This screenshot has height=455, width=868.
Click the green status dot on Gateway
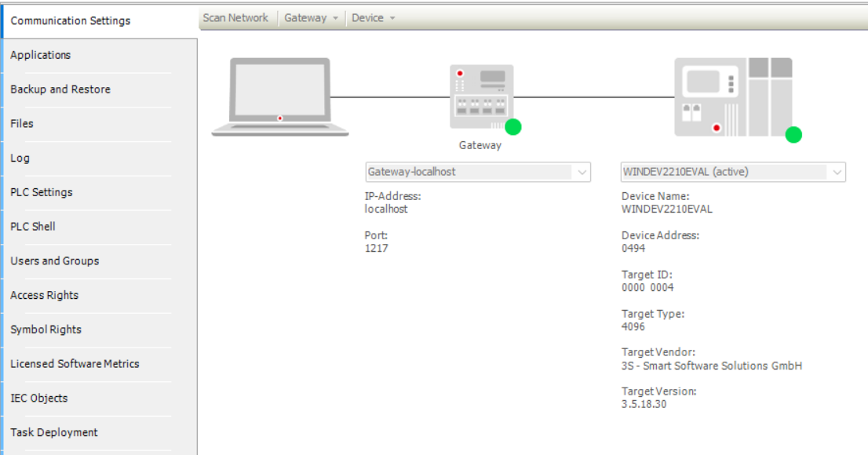(x=513, y=127)
